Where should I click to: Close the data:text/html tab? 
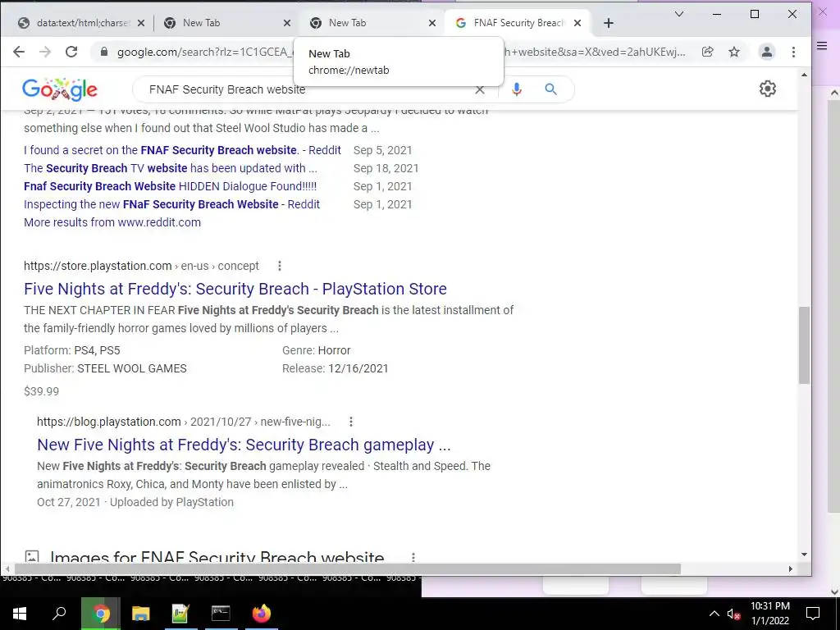(141, 23)
